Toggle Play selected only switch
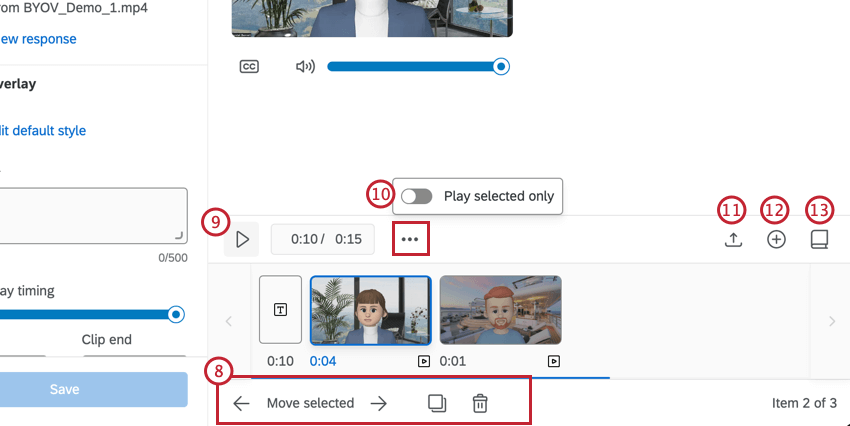Image resolution: width=850 pixels, height=426 pixels. click(416, 196)
